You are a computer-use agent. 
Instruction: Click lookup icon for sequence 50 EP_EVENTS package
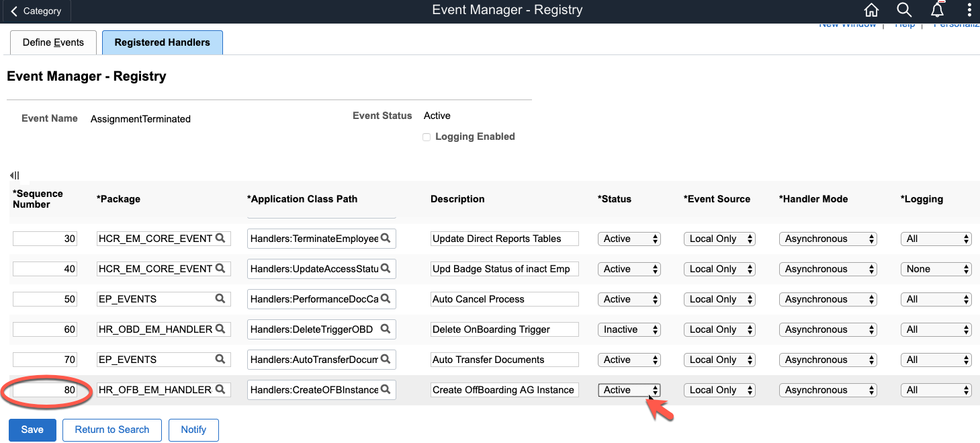pos(220,298)
